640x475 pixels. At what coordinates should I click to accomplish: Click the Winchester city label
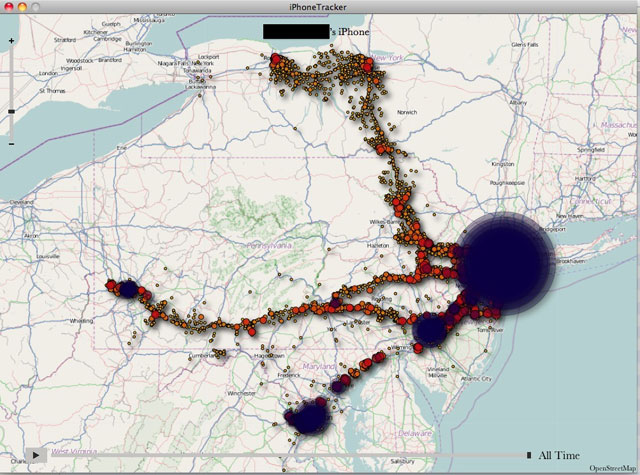[x=242, y=393]
